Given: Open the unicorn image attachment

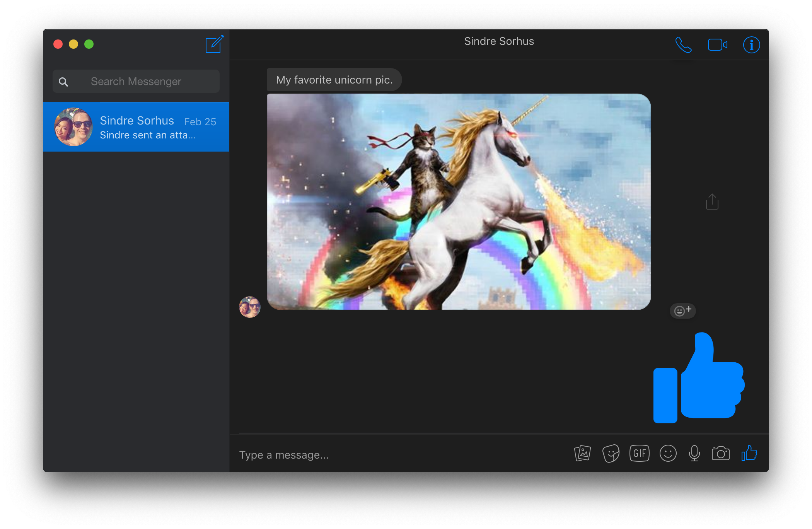Looking at the screenshot, I should pos(459,202).
